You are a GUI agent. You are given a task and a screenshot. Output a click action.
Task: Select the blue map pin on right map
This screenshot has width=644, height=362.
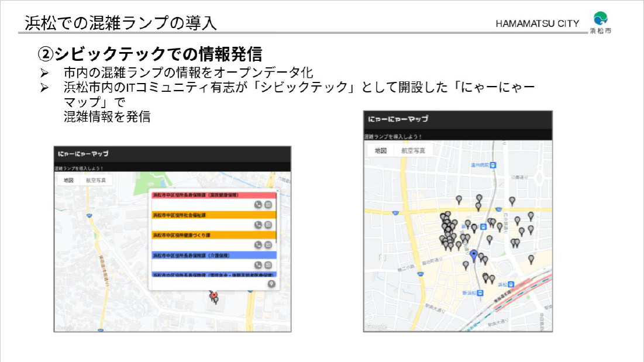[x=474, y=254]
